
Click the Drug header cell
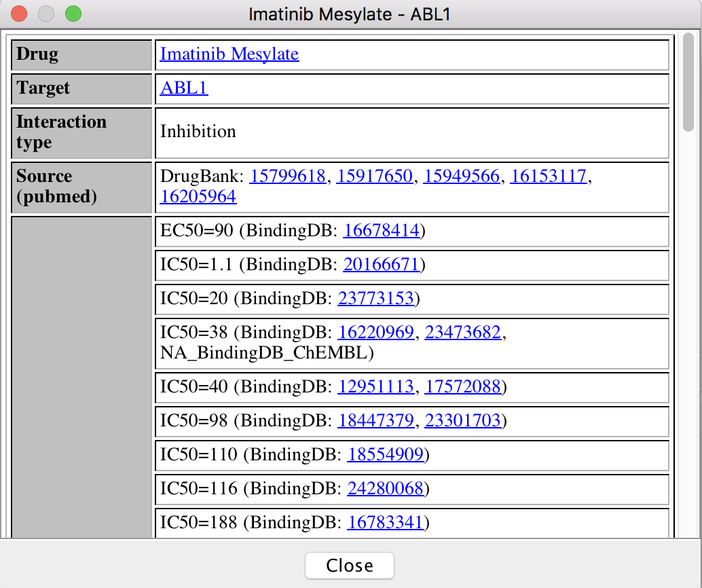pyautogui.click(x=81, y=55)
